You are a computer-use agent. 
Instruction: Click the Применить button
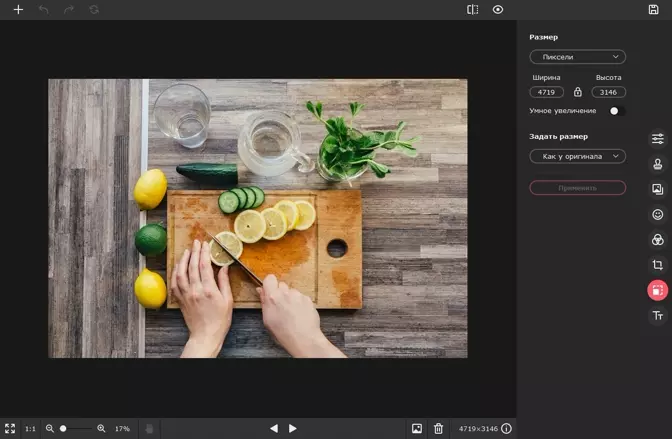pyautogui.click(x=577, y=188)
